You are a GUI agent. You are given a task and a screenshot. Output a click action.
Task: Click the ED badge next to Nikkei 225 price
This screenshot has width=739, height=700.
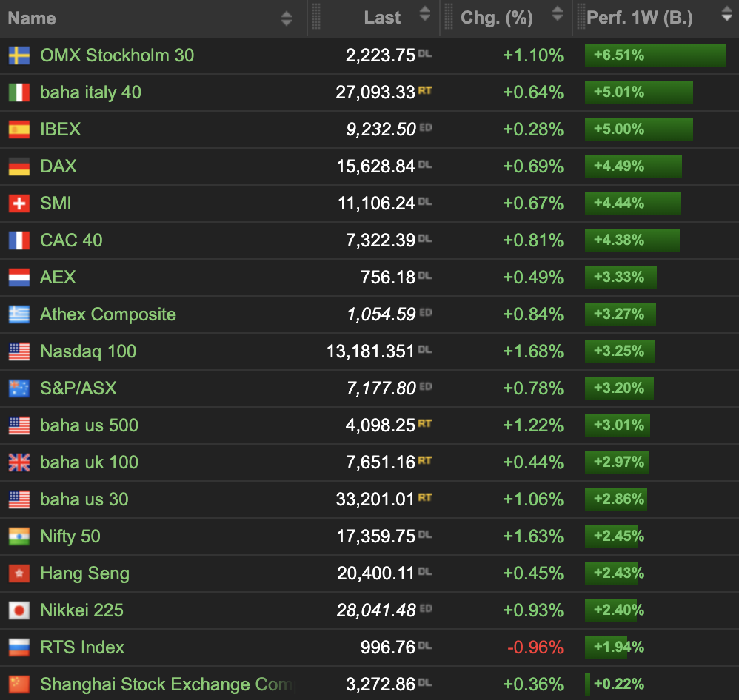426,608
